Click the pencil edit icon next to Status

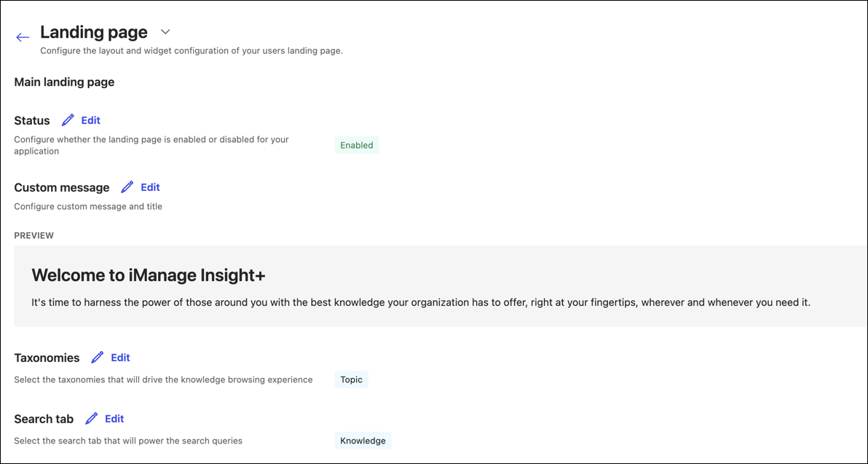click(68, 119)
